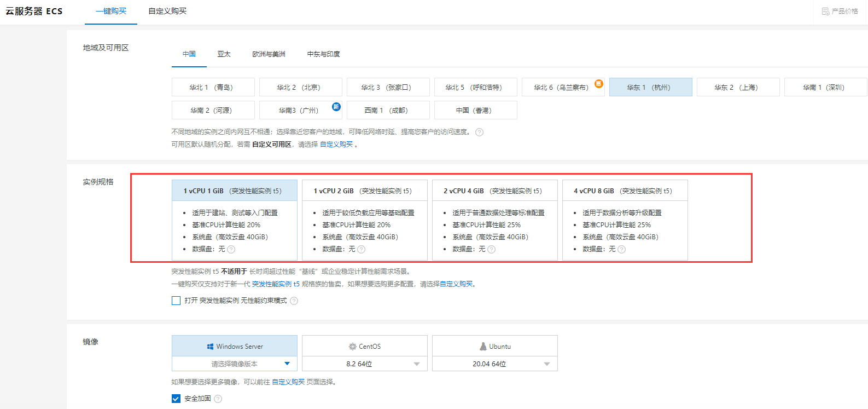The image size is (868, 409).
Task: Open help icon next to 无性能约束模式
Action: tap(294, 301)
